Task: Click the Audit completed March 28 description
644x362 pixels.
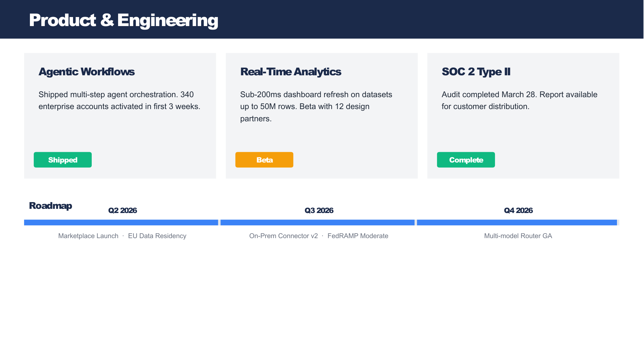Action: (x=519, y=100)
